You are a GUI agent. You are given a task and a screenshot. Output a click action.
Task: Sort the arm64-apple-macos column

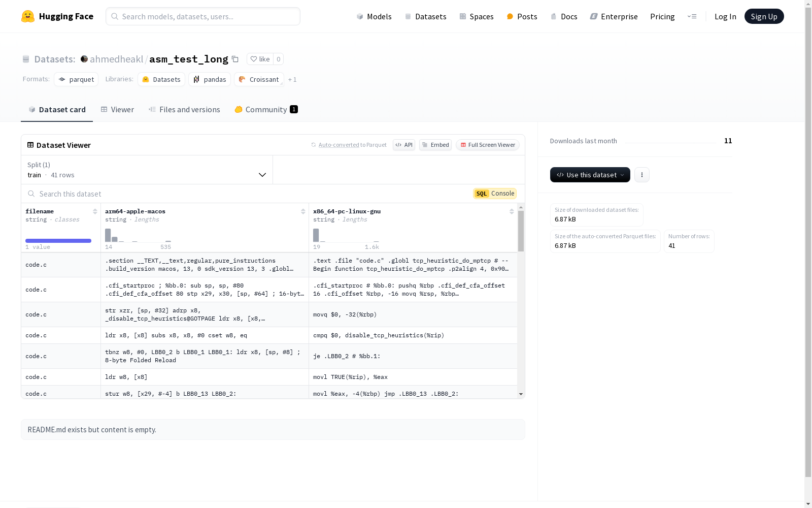(303, 211)
